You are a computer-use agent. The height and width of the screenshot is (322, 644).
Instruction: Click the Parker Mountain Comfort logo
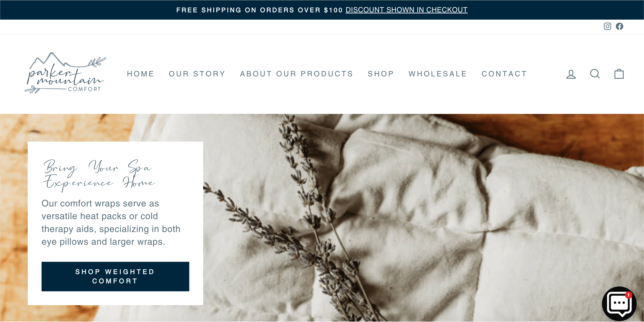pyautogui.click(x=65, y=73)
